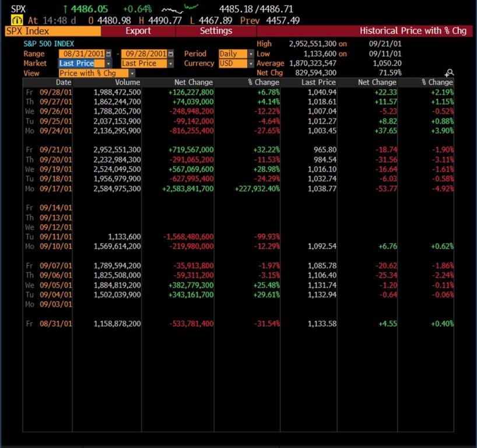This screenshot has height=448, width=477.
Task: Click the zoom magnifier icon above table
Action: point(450,73)
